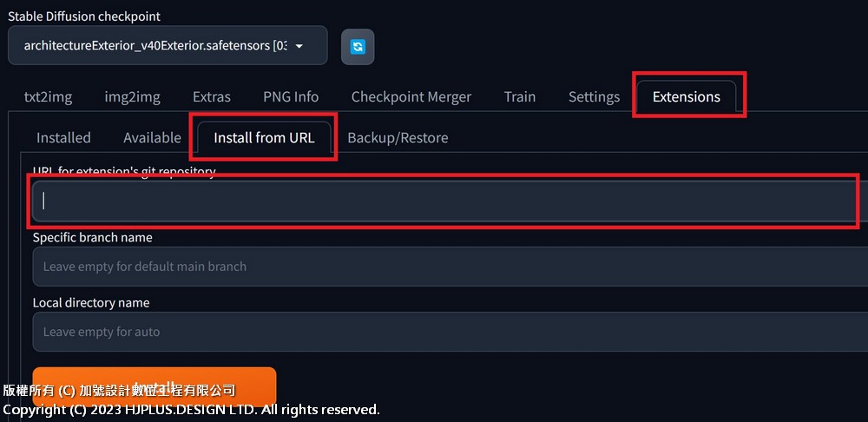The height and width of the screenshot is (422, 868).
Task: Click the chevron arrow on checkpoint selector
Action: pyautogui.click(x=299, y=46)
